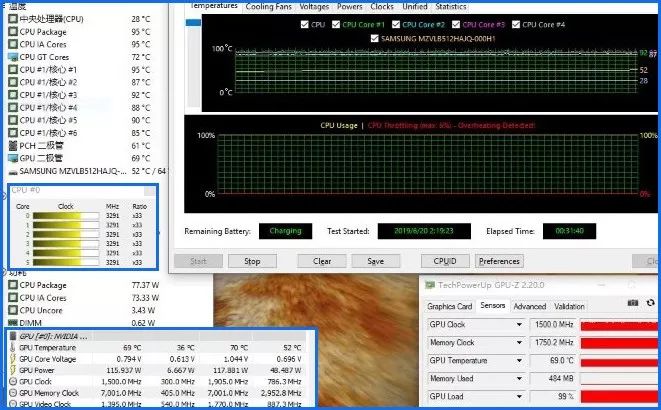
Task: Click the CPU IA Cores power row icon (73.33 W)
Action: point(13,298)
